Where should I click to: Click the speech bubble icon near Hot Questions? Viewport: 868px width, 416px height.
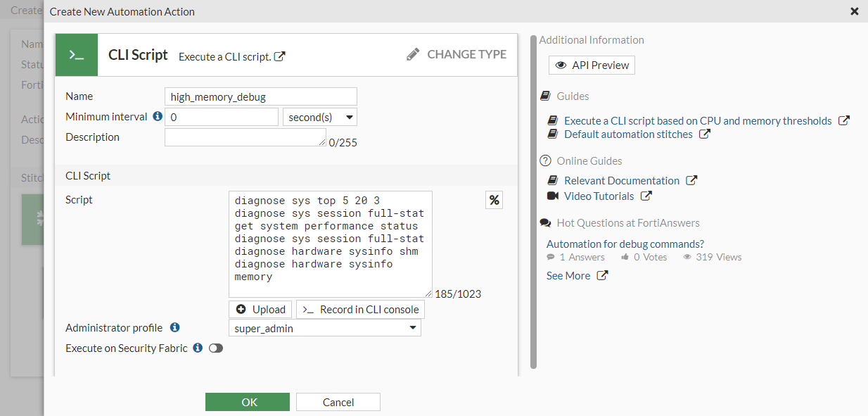pos(545,222)
